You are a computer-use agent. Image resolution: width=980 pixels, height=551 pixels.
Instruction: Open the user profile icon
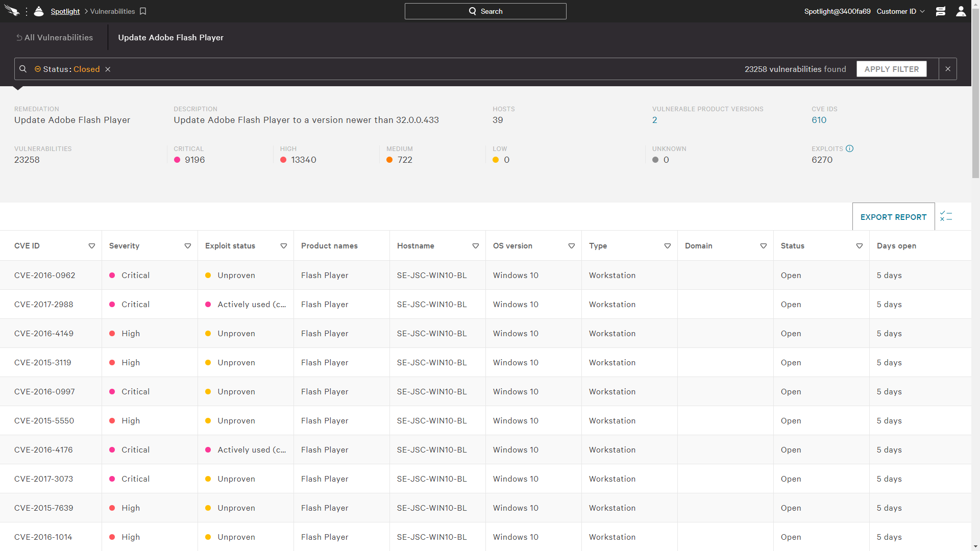point(961,11)
